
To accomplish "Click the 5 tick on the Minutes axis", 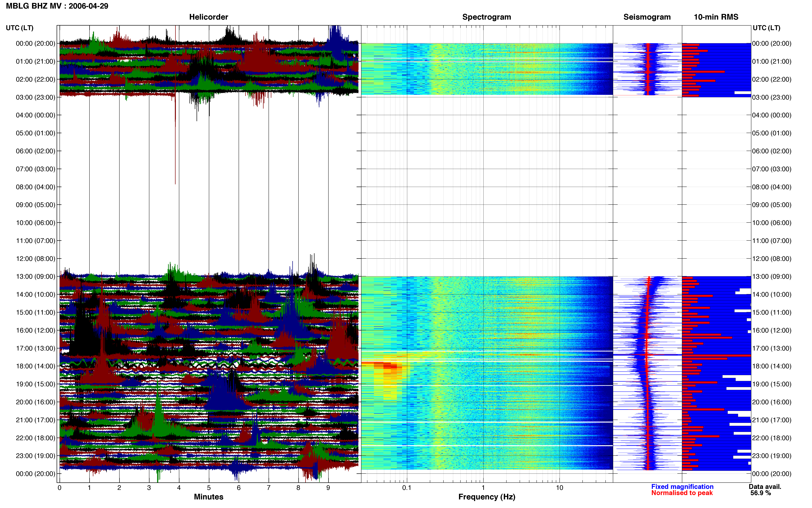I will click(x=209, y=487).
